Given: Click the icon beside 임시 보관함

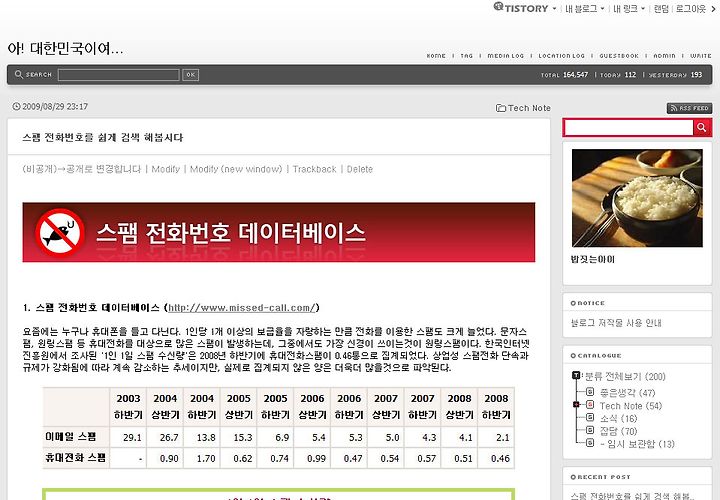Looking at the screenshot, I should 590,443.
